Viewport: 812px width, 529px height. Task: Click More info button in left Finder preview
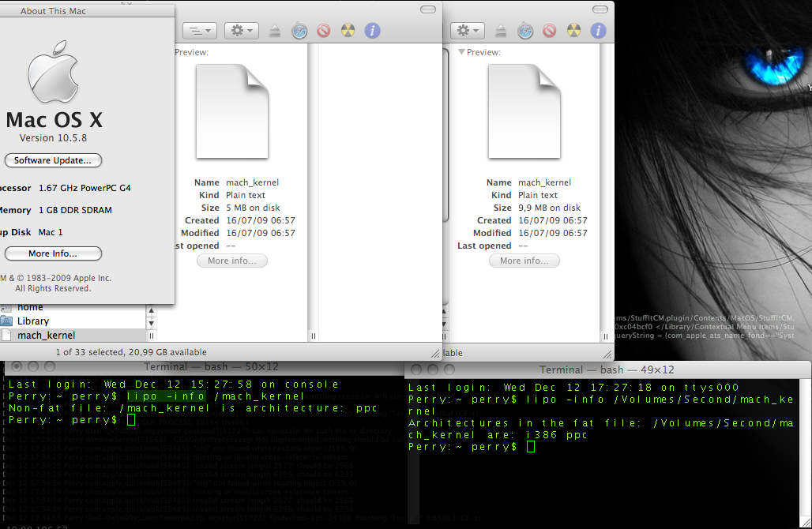click(x=232, y=261)
